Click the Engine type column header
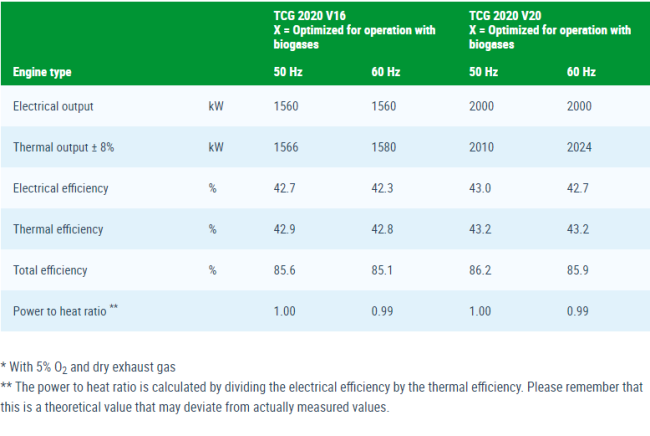Image resolution: width=650 pixels, height=436 pixels. coord(42,72)
